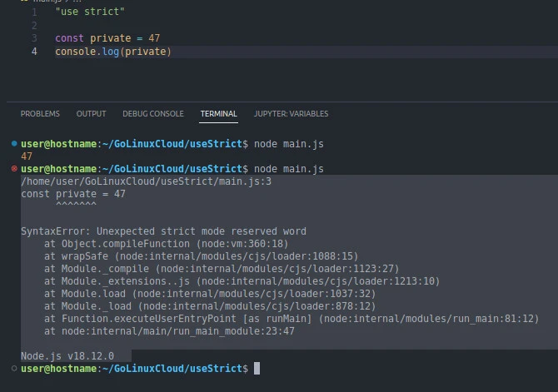This screenshot has width=558, height=392.
Task: Click the SyntaxError message line in terminal
Action: pyautogui.click(x=163, y=231)
